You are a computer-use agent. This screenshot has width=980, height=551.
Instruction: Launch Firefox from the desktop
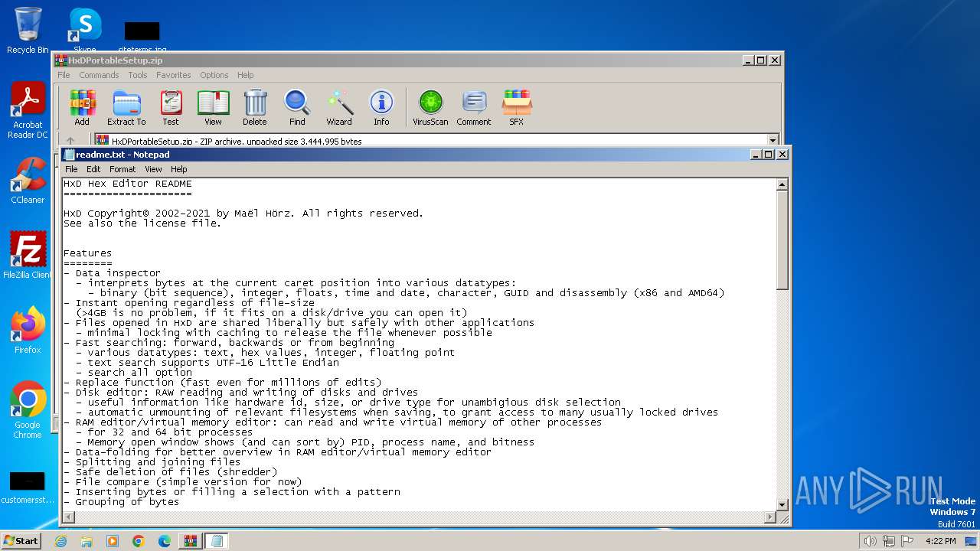(x=28, y=331)
